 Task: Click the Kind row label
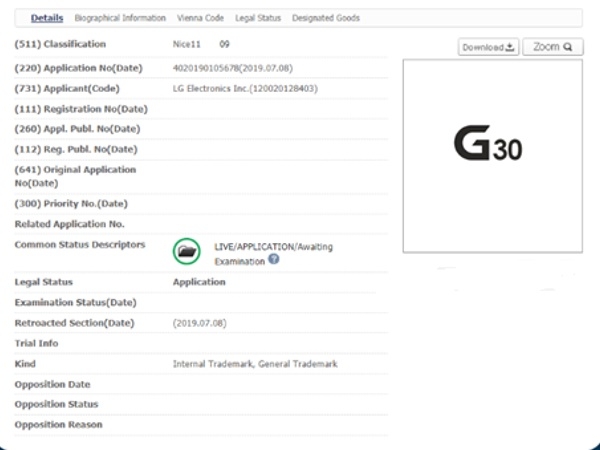[25, 364]
